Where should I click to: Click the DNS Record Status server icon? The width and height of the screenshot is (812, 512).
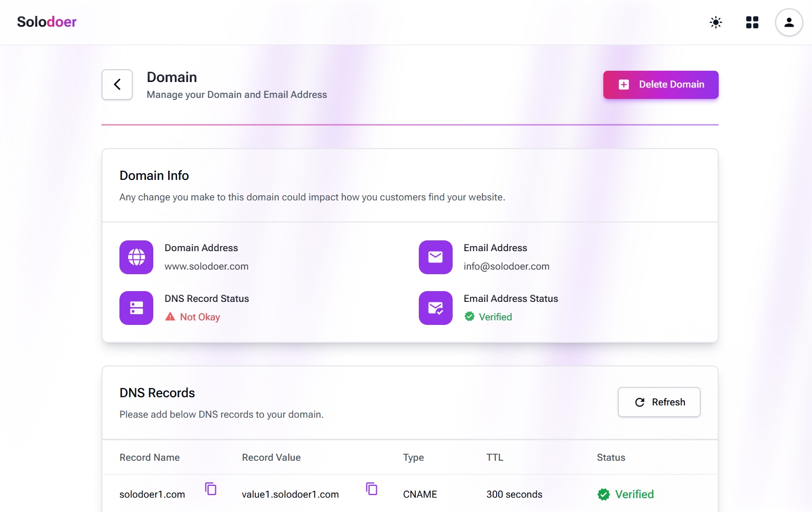click(x=136, y=308)
